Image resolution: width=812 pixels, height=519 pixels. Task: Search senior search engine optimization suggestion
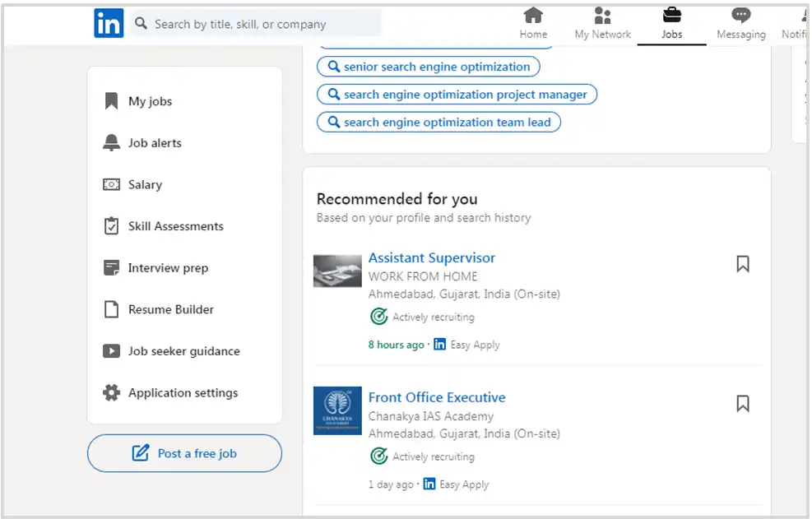429,67
